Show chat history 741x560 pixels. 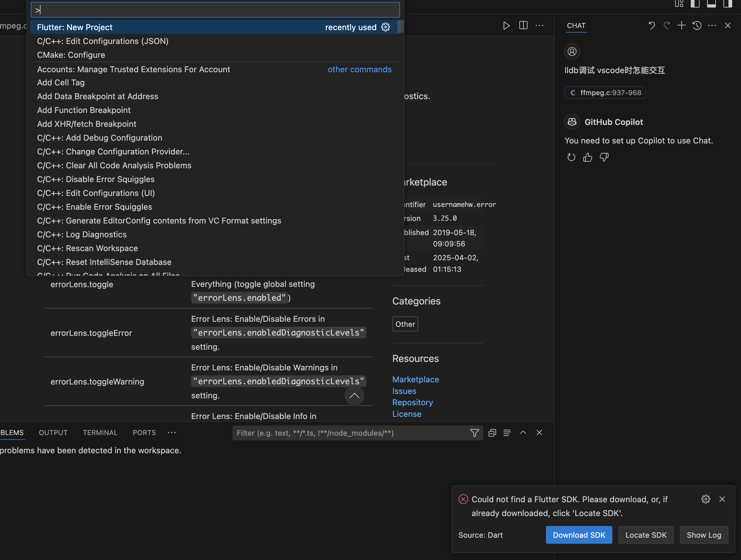697,25
